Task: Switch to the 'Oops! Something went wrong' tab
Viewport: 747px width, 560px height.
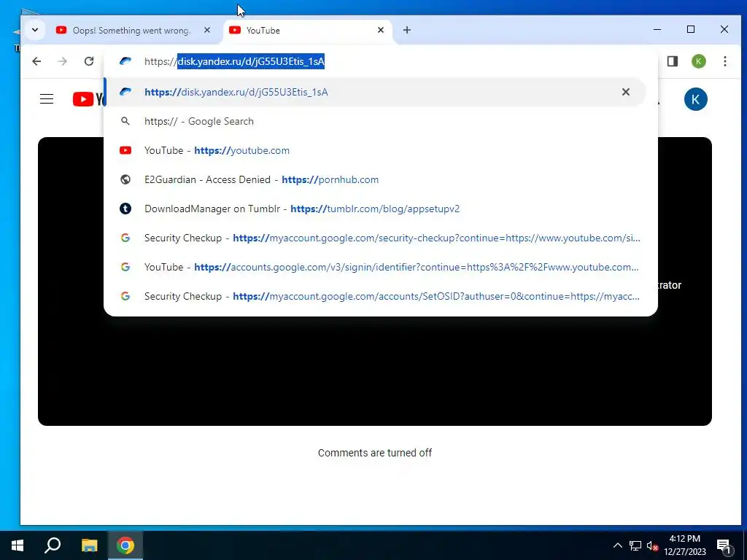Action: click(x=131, y=31)
